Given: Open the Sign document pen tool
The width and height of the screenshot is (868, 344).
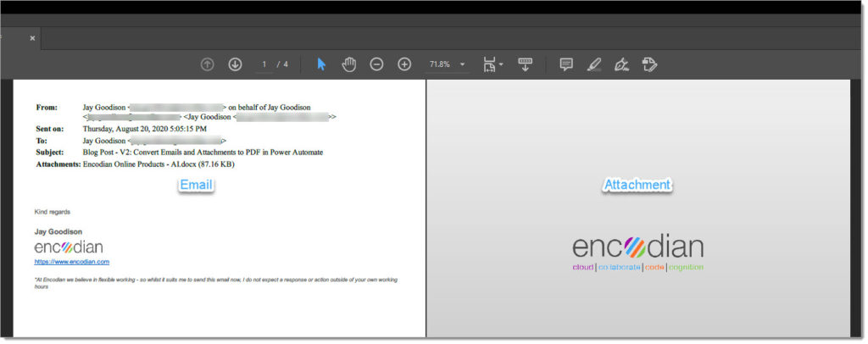Looking at the screenshot, I should 621,64.
